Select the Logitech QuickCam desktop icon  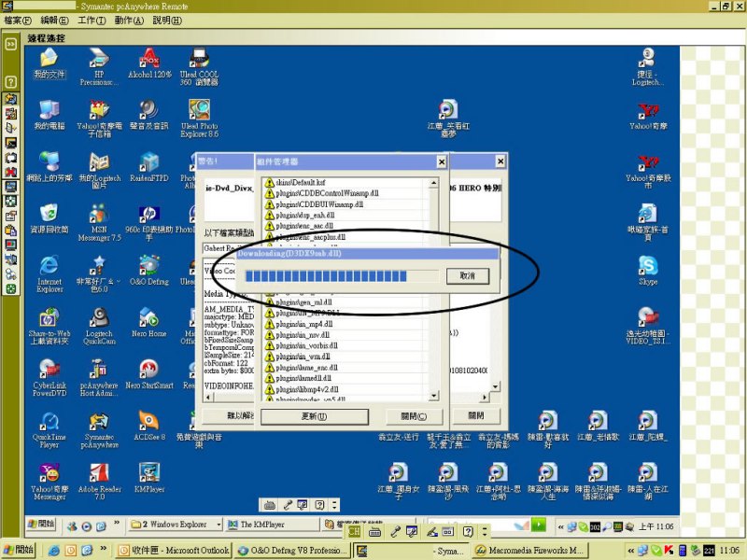tap(99, 326)
